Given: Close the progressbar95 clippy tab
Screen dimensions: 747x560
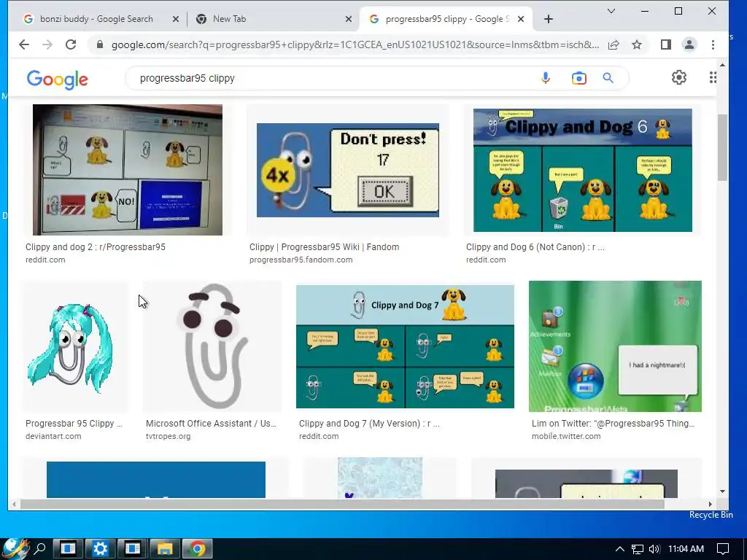Looking at the screenshot, I should [x=521, y=19].
